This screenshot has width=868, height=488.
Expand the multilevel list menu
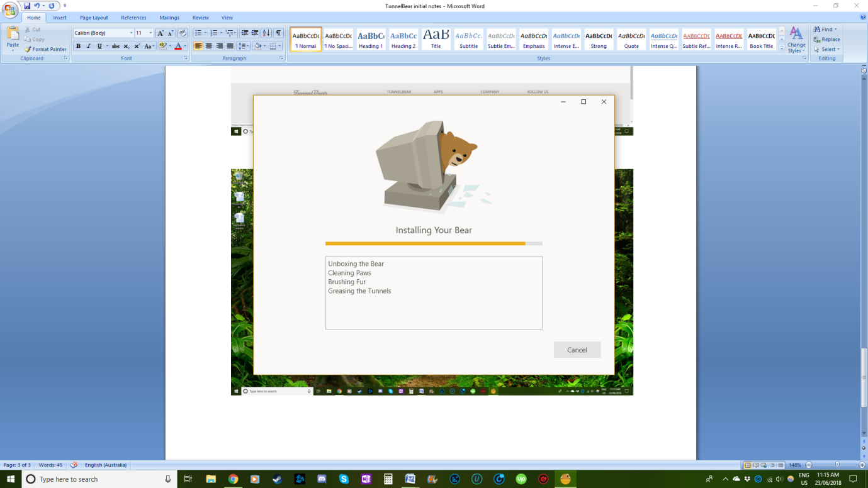click(230, 33)
